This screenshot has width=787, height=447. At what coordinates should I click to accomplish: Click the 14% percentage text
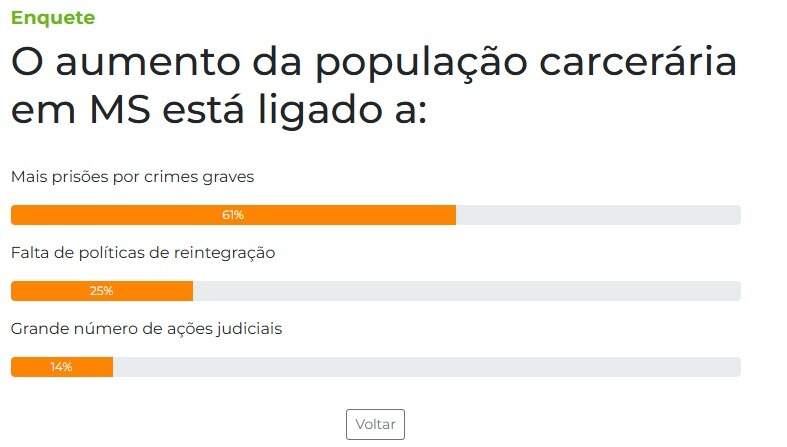(61, 367)
